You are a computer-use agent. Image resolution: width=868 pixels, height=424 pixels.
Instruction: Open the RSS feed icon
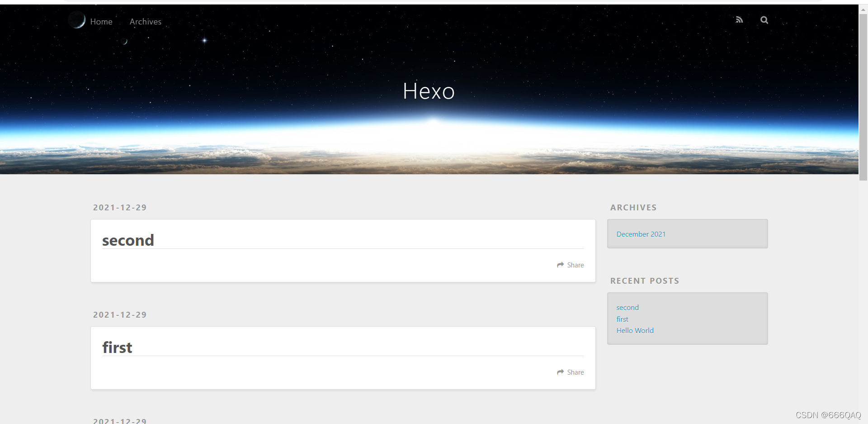point(739,20)
